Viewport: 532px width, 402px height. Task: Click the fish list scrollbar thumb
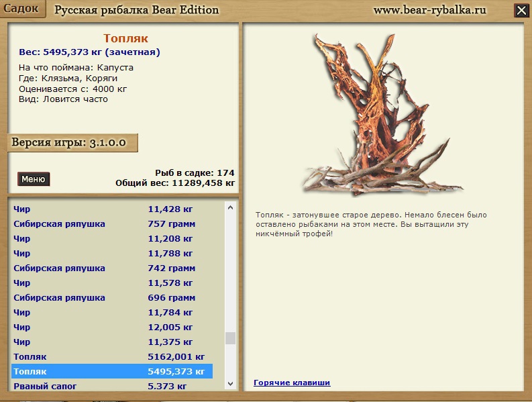point(231,338)
